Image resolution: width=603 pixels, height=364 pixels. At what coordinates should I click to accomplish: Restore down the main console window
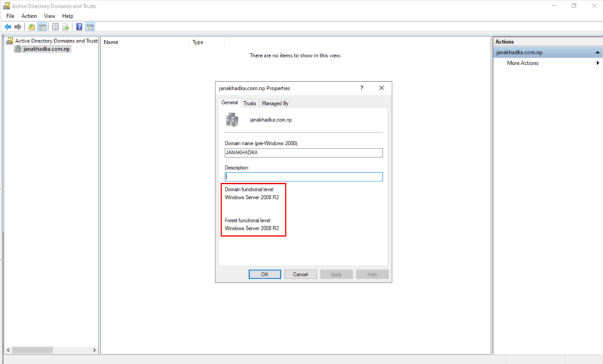point(574,6)
